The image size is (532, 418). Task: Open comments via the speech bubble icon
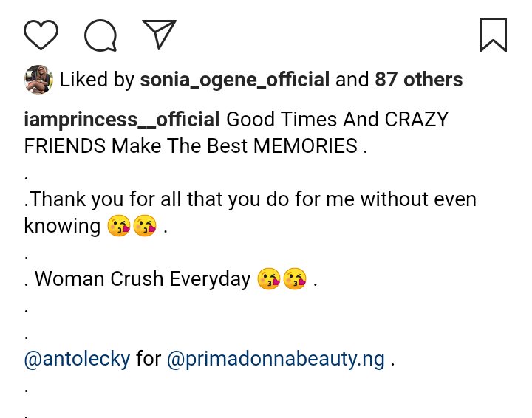pos(100,35)
